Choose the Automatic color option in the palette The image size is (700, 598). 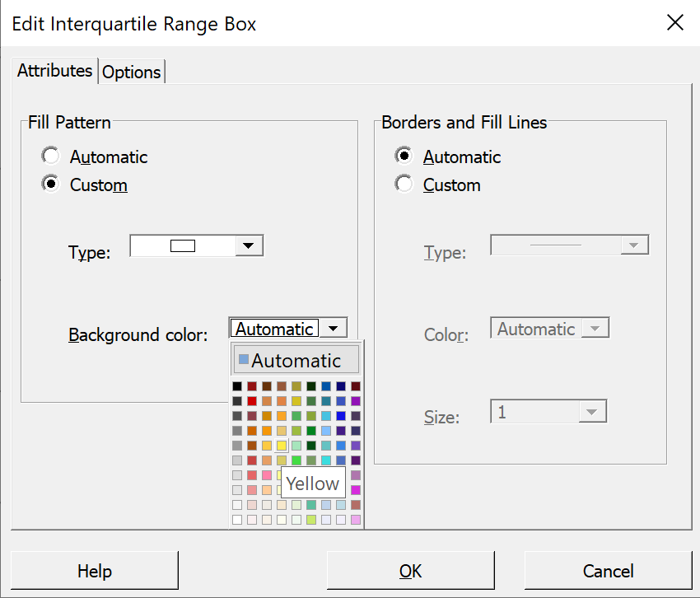coord(296,360)
